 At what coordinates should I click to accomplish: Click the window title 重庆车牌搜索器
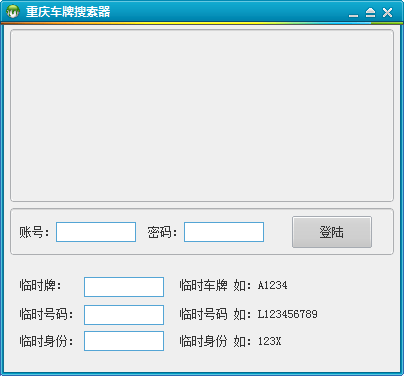tap(68, 12)
